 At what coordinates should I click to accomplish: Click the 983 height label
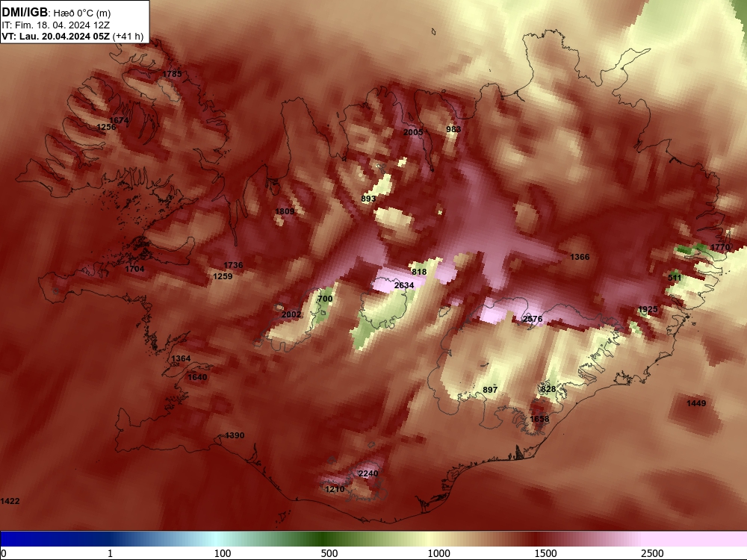[x=453, y=129]
